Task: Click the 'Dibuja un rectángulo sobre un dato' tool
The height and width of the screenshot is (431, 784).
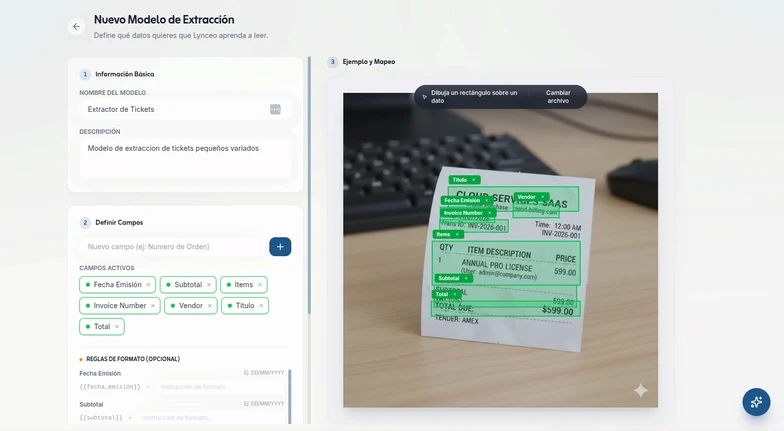Action: click(472, 96)
